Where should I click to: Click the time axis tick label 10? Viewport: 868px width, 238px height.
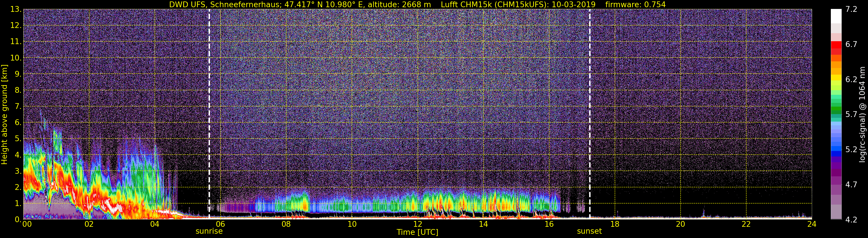352,224
